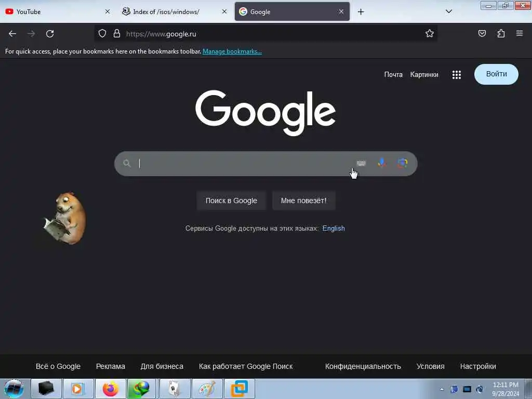The image size is (532, 399).
Task: Open Manage bookmarks link
Action: (x=232, y=51)
